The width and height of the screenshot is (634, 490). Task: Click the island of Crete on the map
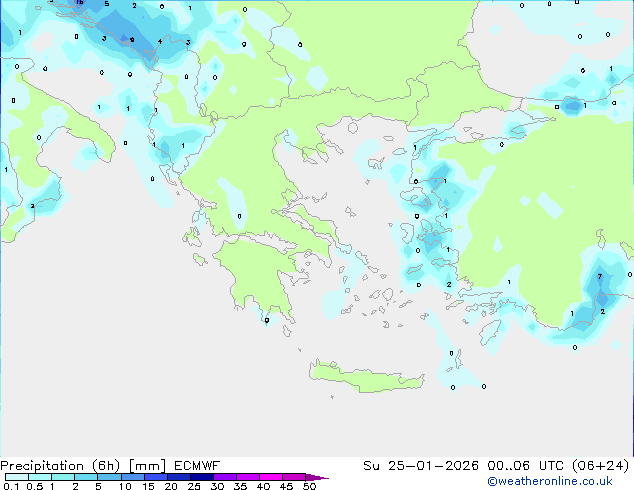(x=366, y=378)
